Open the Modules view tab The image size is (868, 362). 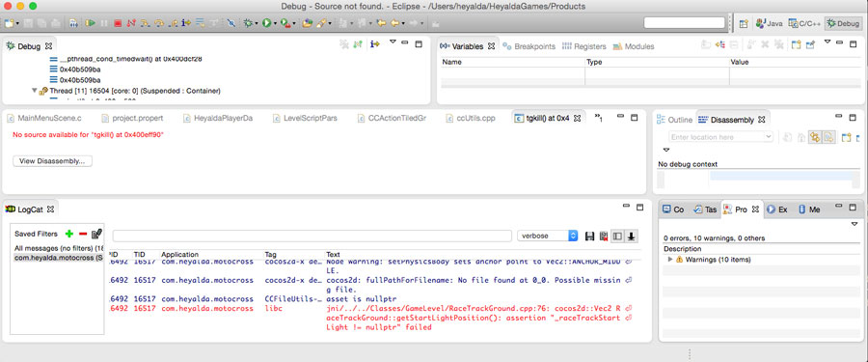point(634,46)
